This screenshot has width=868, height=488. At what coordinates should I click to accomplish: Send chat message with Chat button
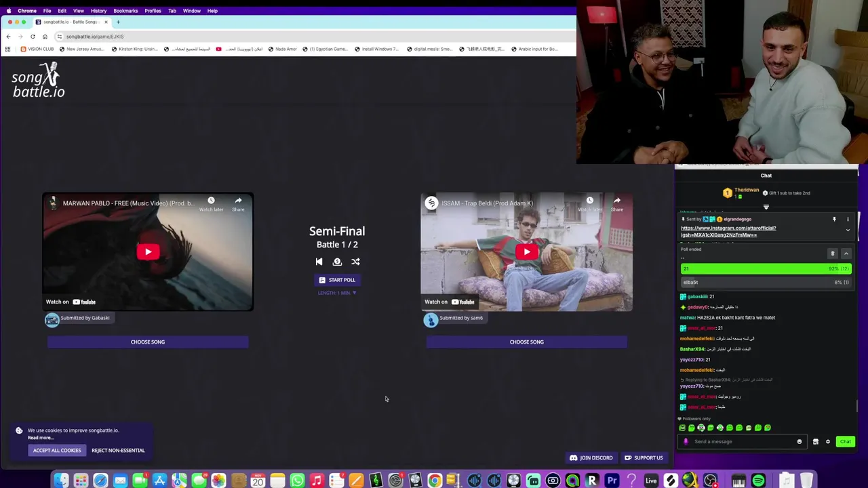845,441
